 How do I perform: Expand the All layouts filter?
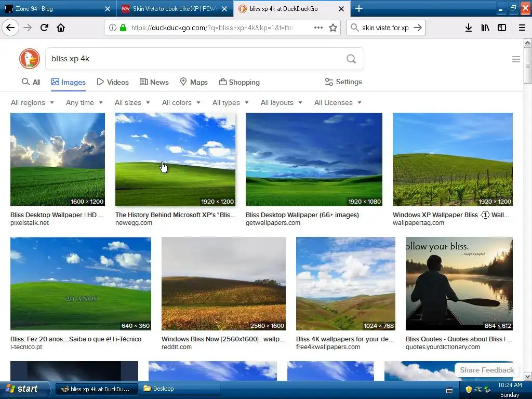(281, 102)
